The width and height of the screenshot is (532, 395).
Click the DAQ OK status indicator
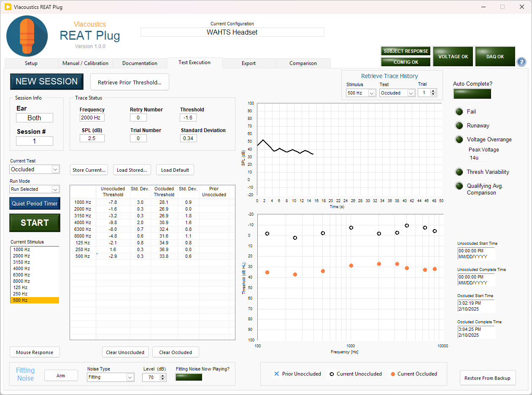[495, 57]
